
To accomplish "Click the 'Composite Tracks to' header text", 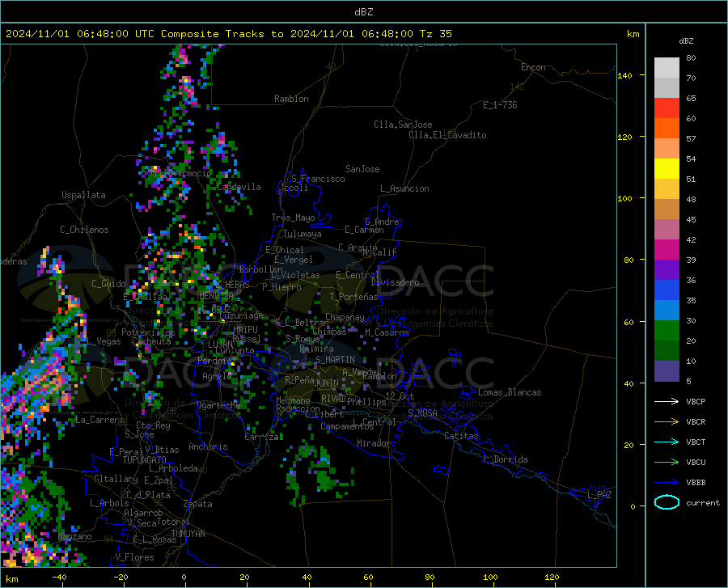I will tap(222, 34).
